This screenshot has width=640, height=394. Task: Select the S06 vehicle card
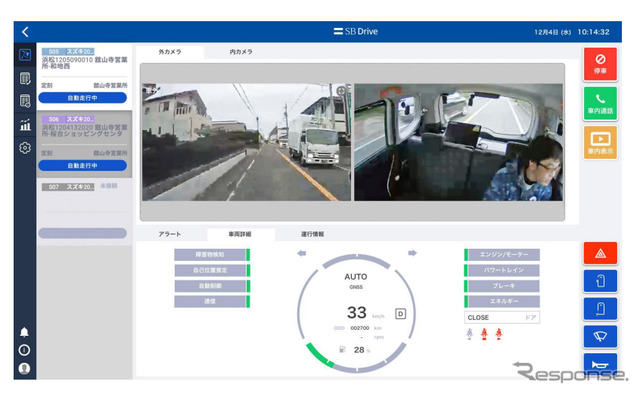[84, 144]
